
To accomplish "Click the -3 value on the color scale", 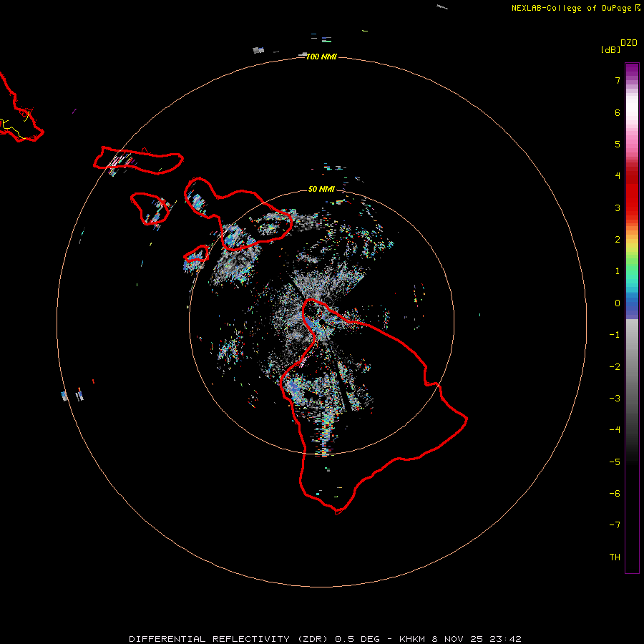I will point(615,399).
